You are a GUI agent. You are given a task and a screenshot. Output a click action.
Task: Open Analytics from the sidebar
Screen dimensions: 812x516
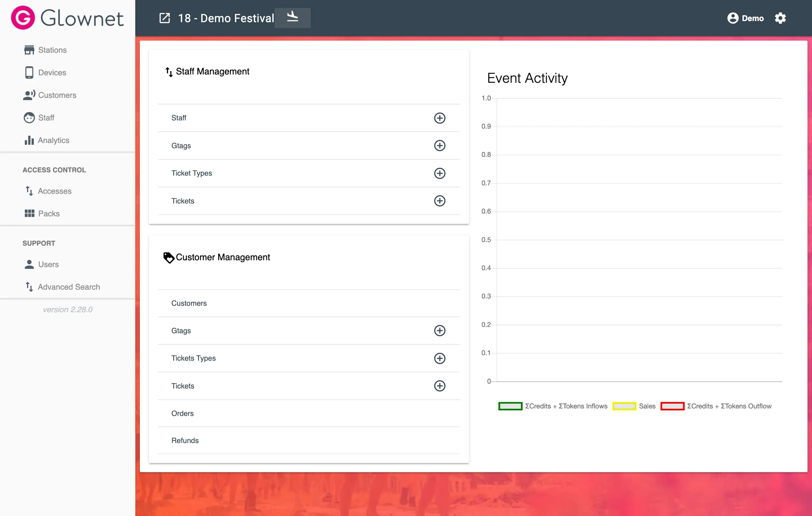click(x=53, y=140)
